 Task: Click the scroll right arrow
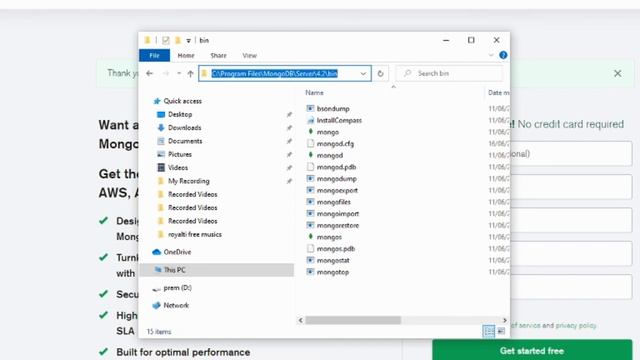505,320
